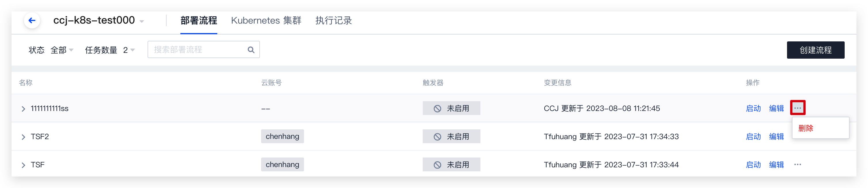Click the 创建流程 button
The image size is (868, 188).
pyautogui.click(x=816, y=50)
